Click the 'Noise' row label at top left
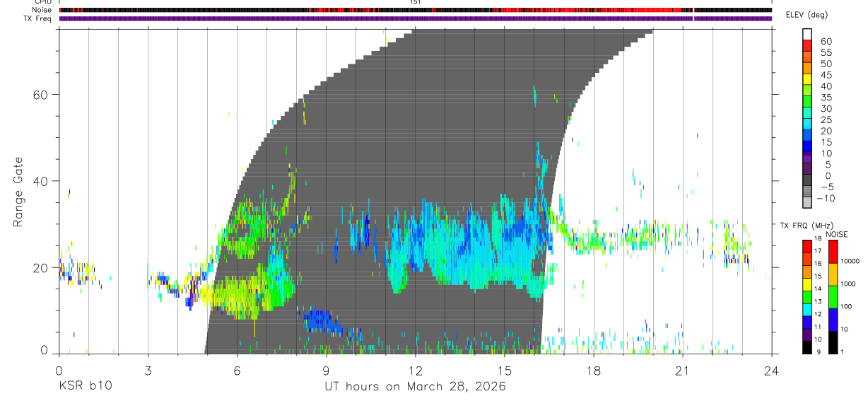868x401 pixels. pyautogui.click(x=41, y=10)
